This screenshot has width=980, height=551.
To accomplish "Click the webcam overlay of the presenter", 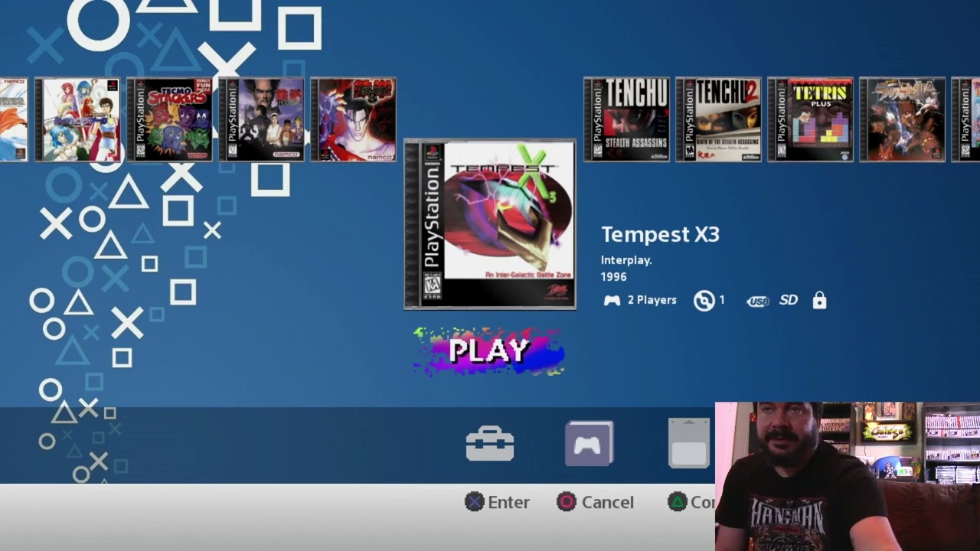I will coord(848,477).
